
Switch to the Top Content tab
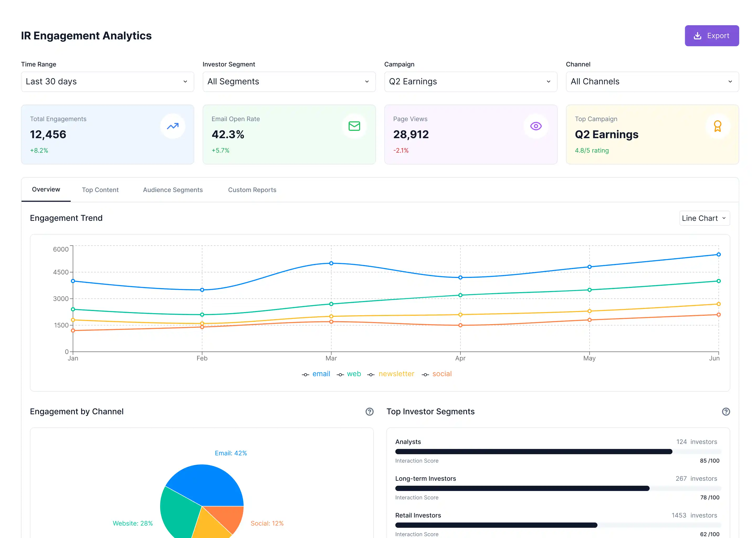point(100,189)
